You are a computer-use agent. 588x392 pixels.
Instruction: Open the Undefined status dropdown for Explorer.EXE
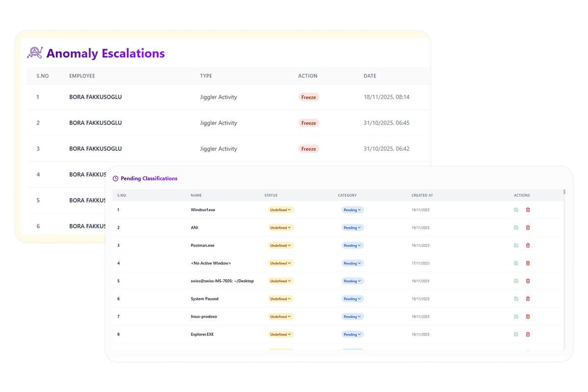[281, 335]
